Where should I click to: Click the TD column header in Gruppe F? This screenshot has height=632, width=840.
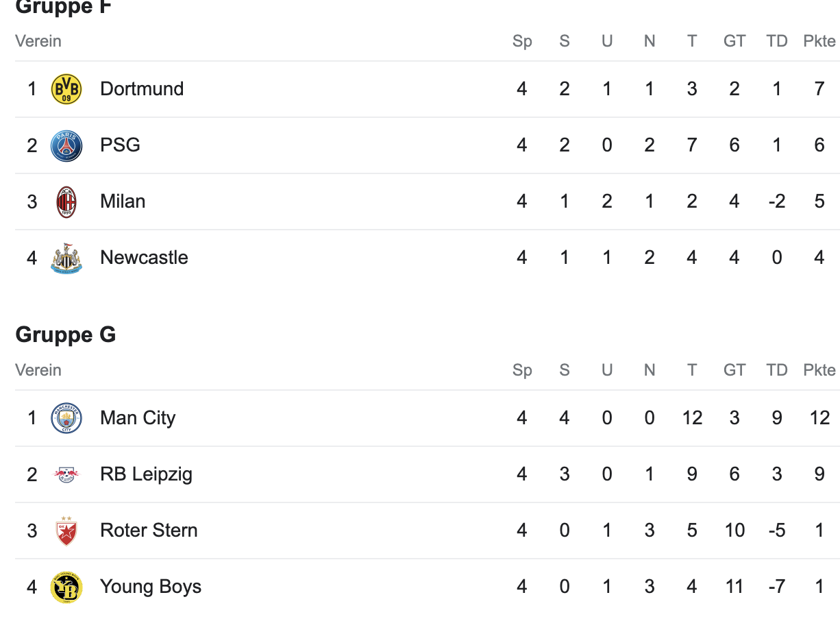point(777,41)
